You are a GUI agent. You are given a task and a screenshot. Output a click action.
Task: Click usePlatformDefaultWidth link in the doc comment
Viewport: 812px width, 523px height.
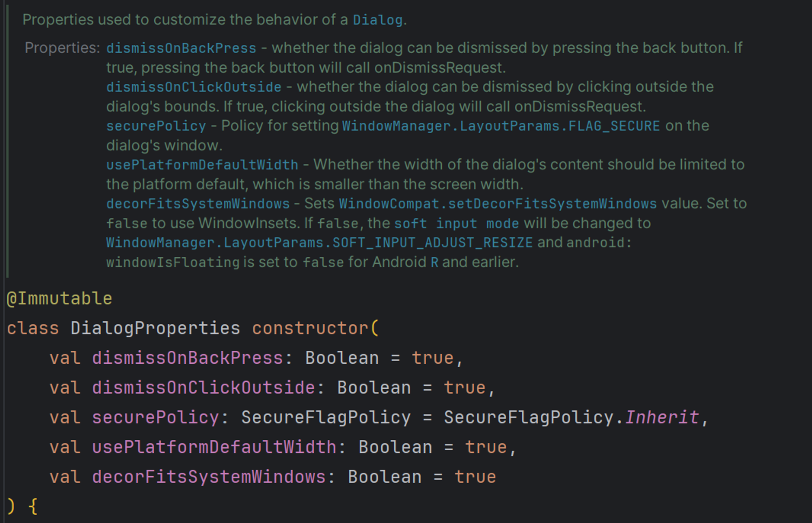coord(202,165)
